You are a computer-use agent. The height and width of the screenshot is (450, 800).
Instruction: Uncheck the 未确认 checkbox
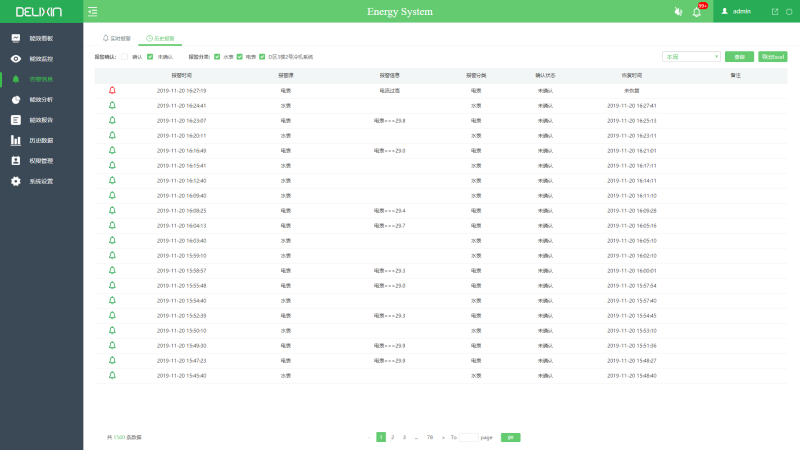click(150, 57)
